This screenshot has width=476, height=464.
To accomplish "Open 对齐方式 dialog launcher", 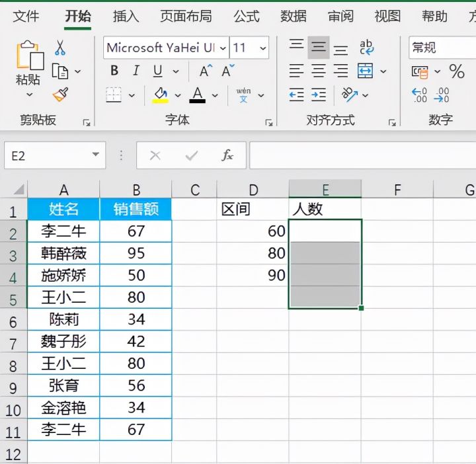I will pos(392,122).
